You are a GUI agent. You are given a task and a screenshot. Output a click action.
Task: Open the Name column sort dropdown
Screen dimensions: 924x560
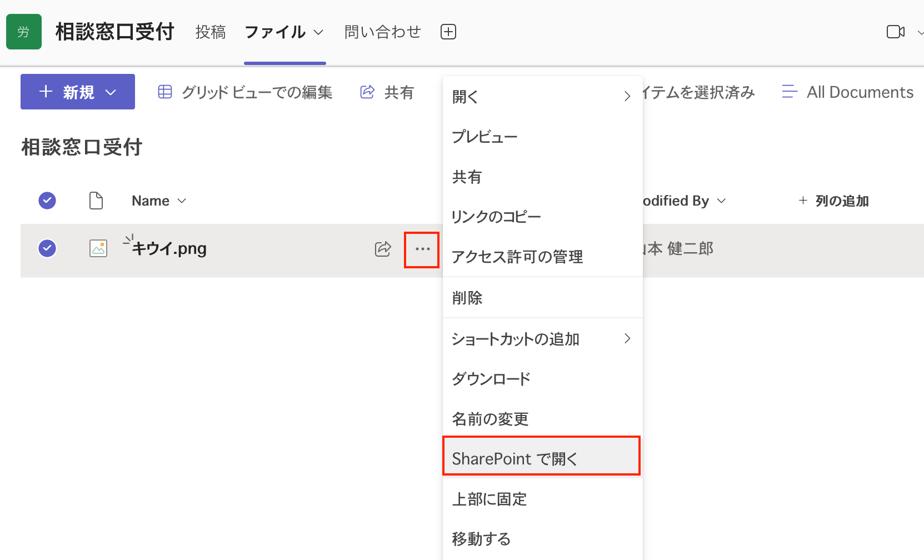pos(182,201)
